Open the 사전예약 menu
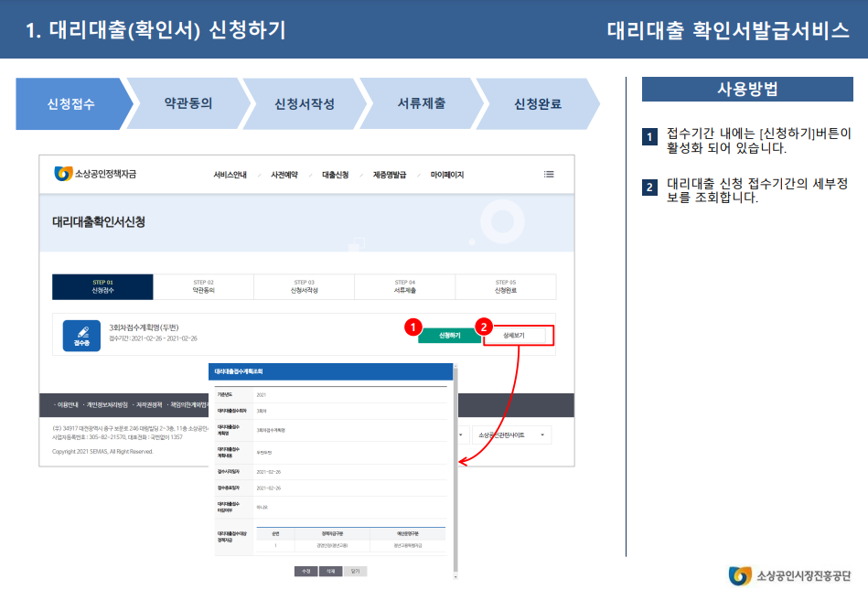 pyautogui.click(x=284, y=175)
